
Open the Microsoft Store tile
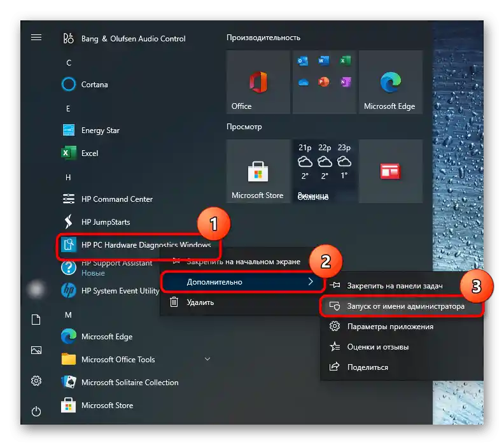(258, 171)
